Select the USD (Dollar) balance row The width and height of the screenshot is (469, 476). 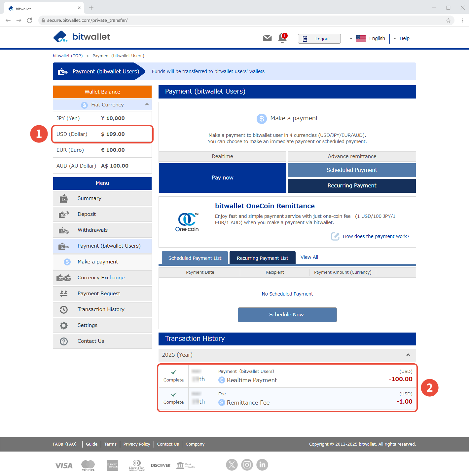click(x=102, y=134)
